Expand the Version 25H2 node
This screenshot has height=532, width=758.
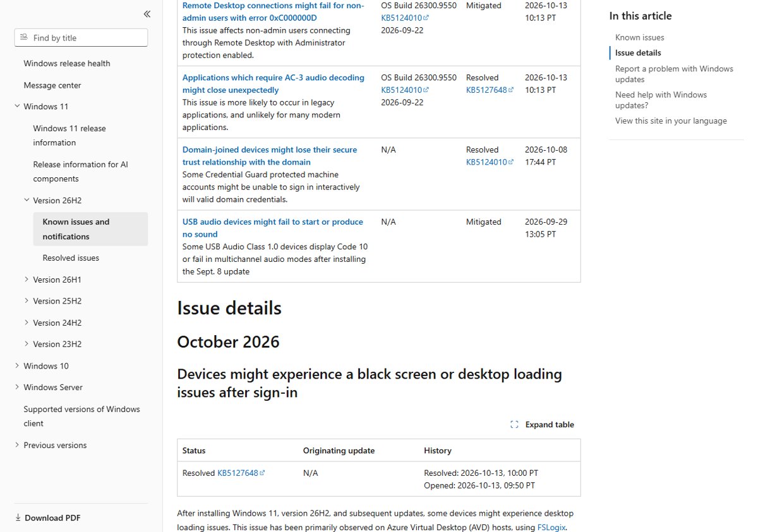click(27, 301)
